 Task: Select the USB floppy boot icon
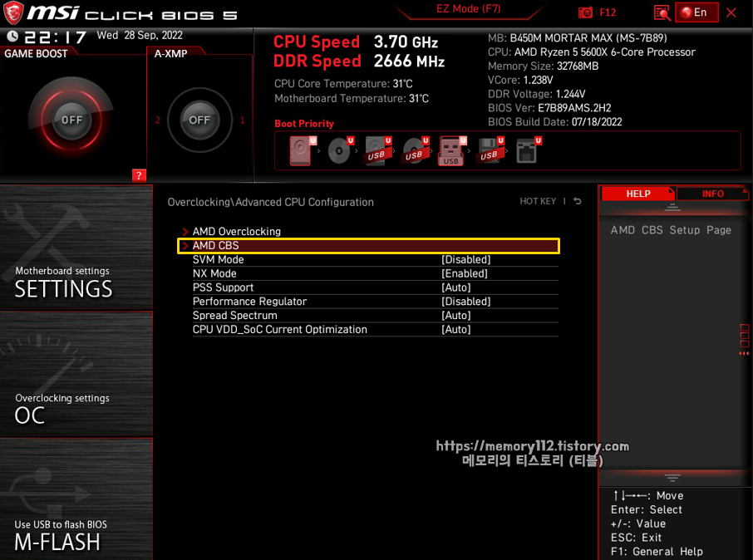(x=490, y=151)
